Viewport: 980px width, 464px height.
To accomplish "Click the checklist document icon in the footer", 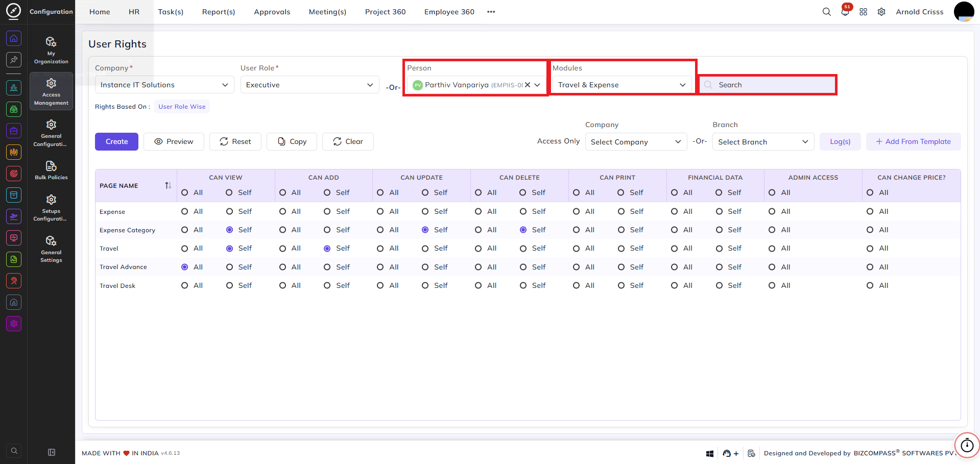I will (x=751, y=453).
